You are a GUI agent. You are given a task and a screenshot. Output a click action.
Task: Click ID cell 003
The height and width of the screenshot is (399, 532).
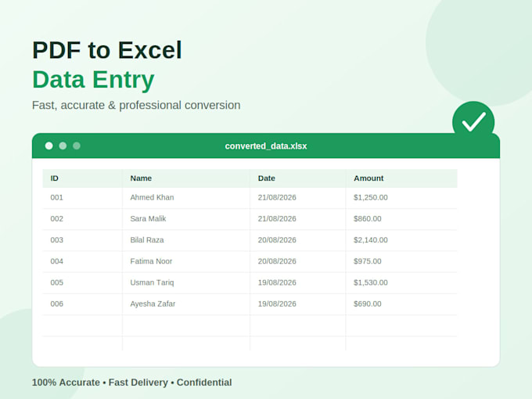pos(82,240)
